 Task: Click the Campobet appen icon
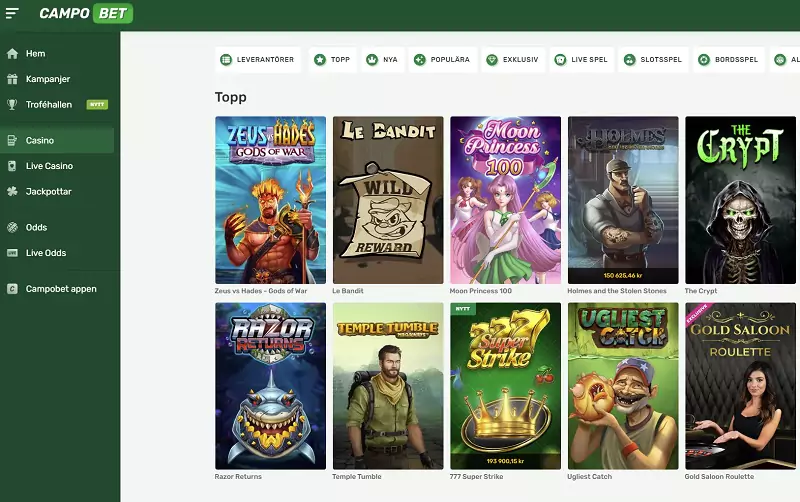click(x=12, y=289)
